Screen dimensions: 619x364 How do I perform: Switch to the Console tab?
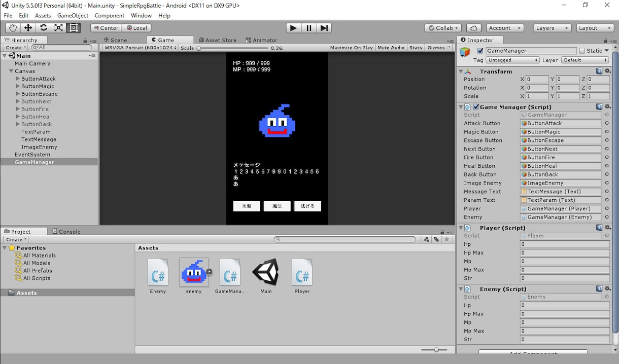click(66, 232)
